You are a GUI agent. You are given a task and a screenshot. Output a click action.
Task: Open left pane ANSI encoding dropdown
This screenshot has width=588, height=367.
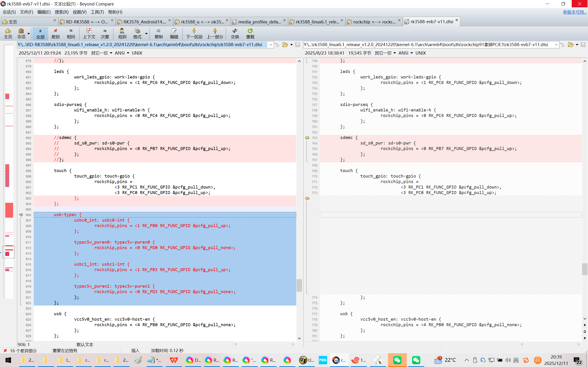click(122, 53)
